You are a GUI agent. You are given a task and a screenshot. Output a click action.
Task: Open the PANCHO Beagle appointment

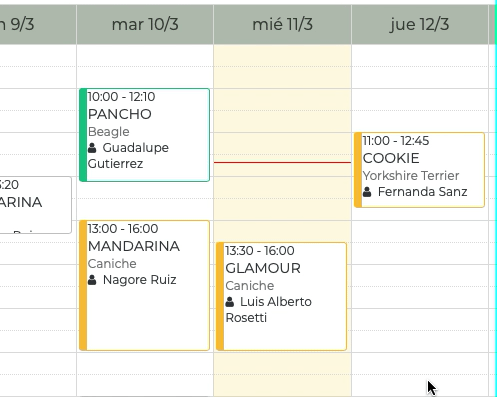coord(144,135)
